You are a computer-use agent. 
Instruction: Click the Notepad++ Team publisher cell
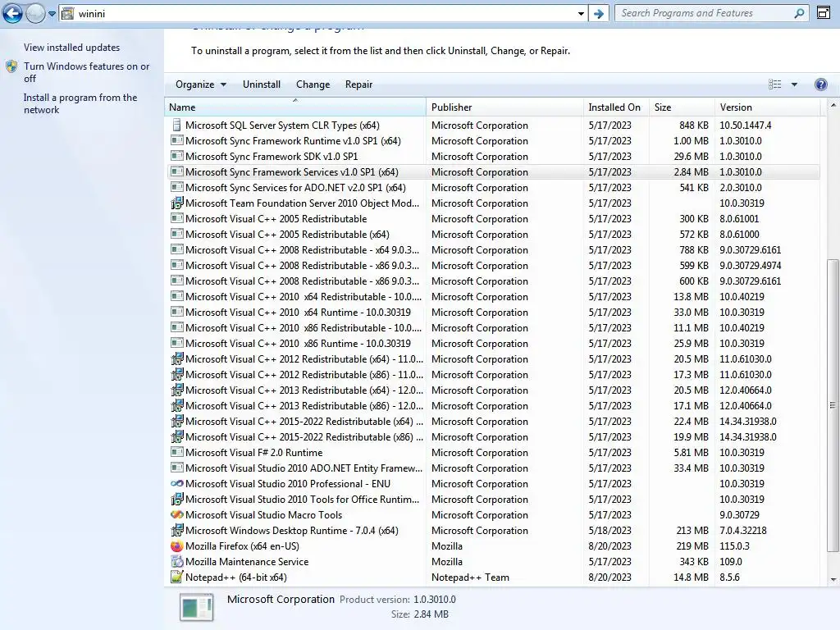(470, 577)
